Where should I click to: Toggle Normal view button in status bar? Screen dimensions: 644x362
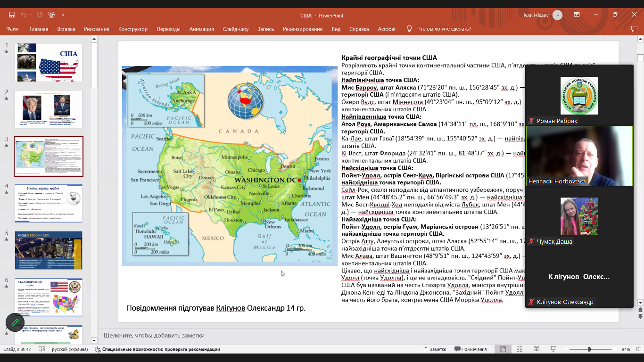click(503, 349)
